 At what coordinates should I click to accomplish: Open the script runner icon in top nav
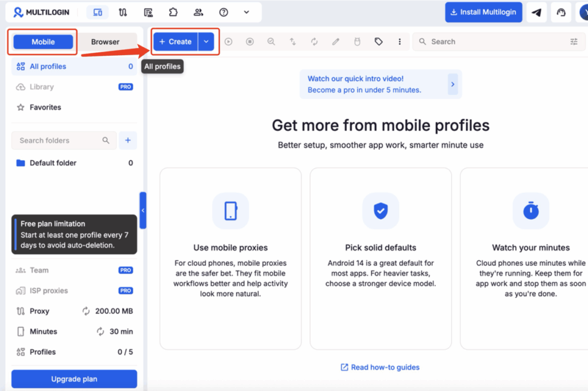click(x=148, y=13)
